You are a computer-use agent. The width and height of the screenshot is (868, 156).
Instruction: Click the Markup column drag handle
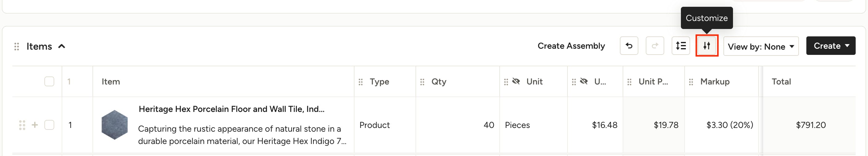click(691, 82)
